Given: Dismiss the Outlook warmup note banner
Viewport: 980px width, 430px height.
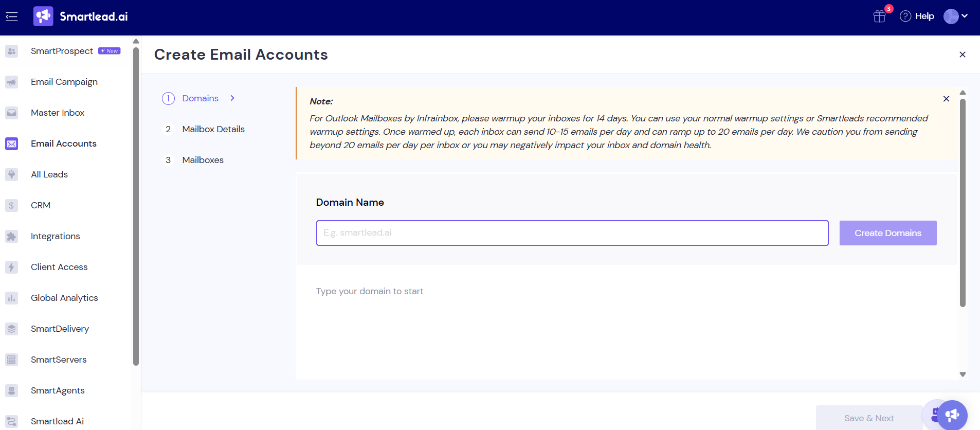Looking at the screenshot, I should pyautogui.click(x=946, y=99).
